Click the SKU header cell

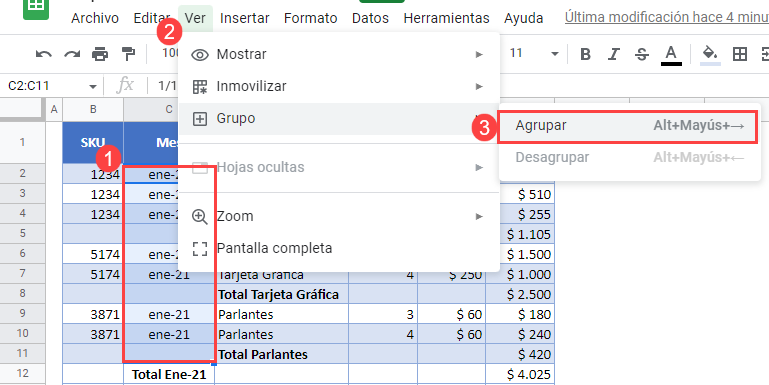(93, 142)
